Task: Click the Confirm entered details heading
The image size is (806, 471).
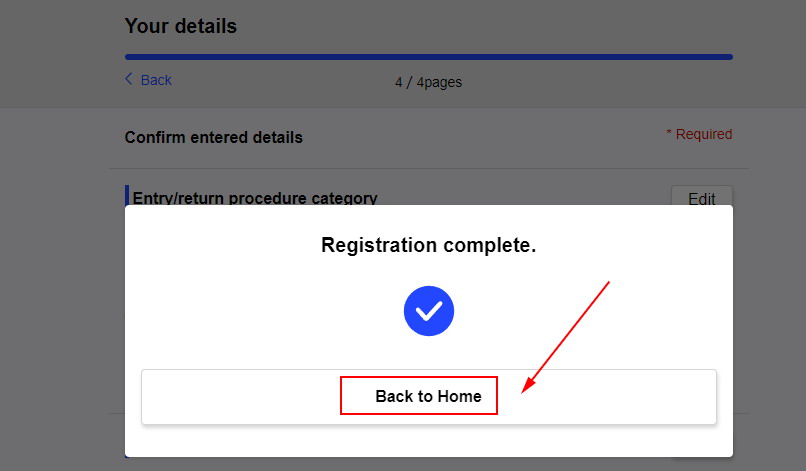Action: tap(214, 137)
